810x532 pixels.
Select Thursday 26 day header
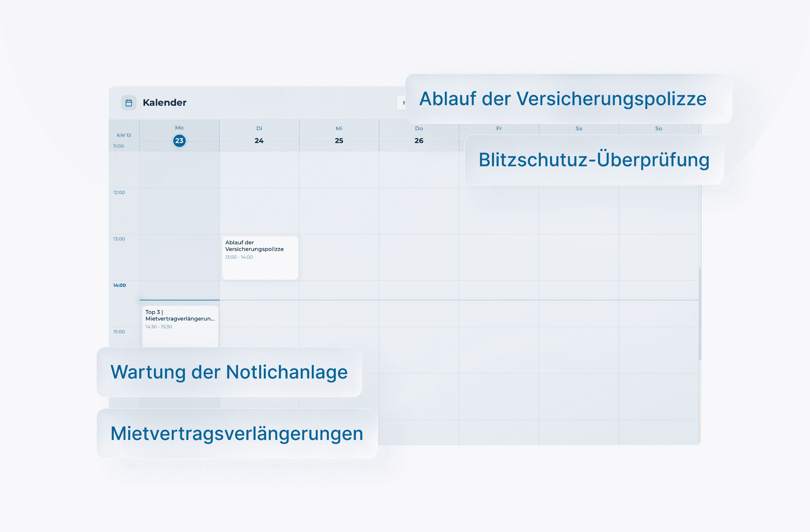(419, 135)
